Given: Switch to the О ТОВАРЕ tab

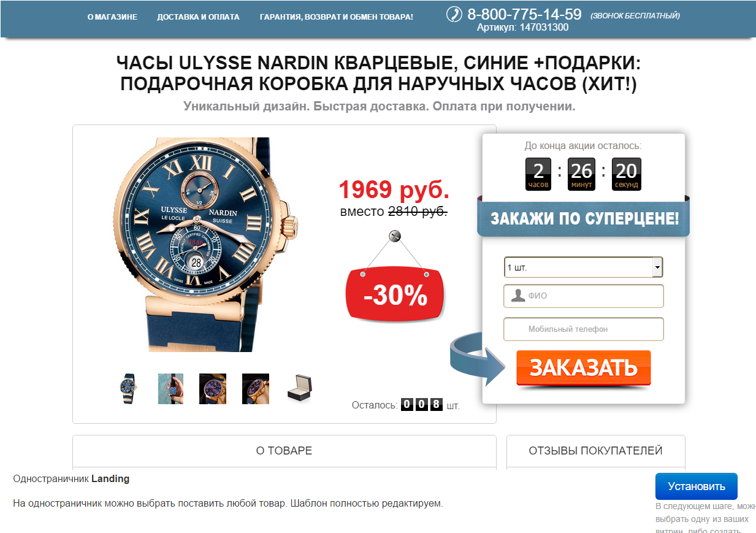Looking at the screenshot, I should point(284,451).
